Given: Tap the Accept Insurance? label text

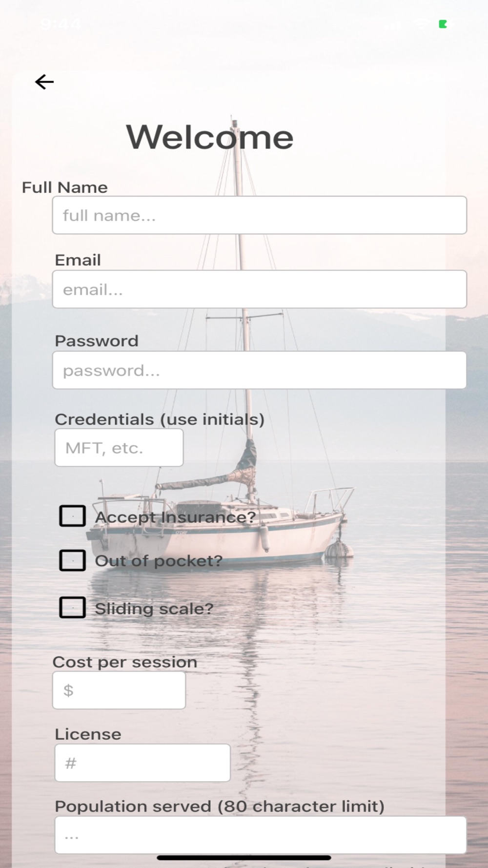Looking at the screenshot, I should [176, 517].
